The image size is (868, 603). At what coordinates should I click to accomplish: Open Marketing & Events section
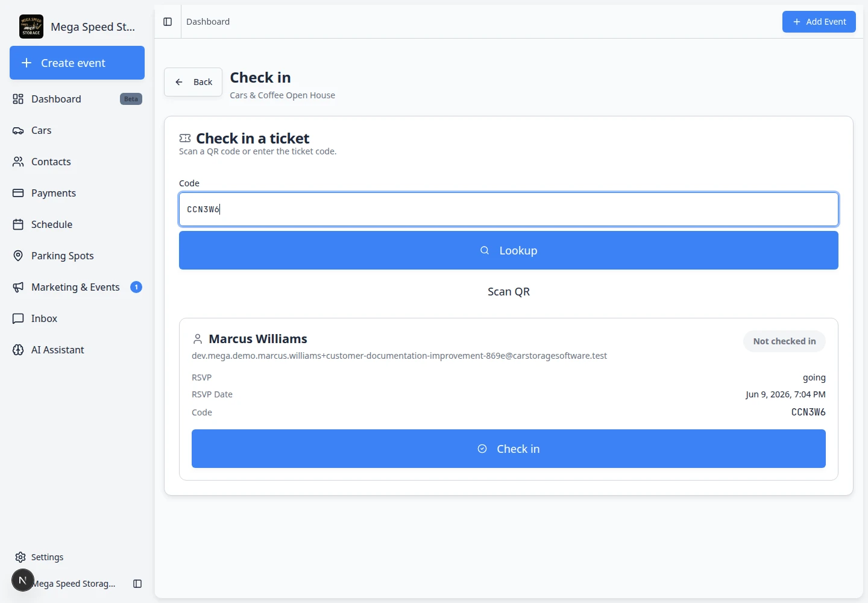(77, 287)
